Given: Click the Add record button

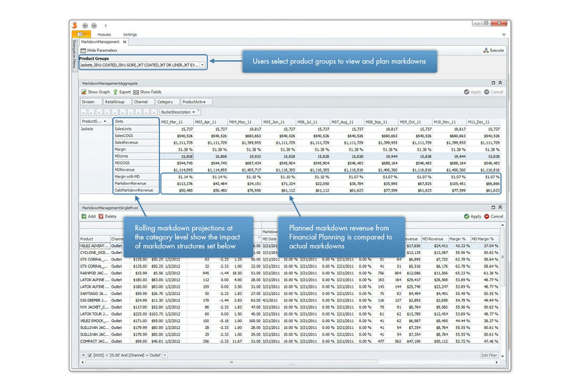Looking at the screenshot, I should click(x=89, y=216).
